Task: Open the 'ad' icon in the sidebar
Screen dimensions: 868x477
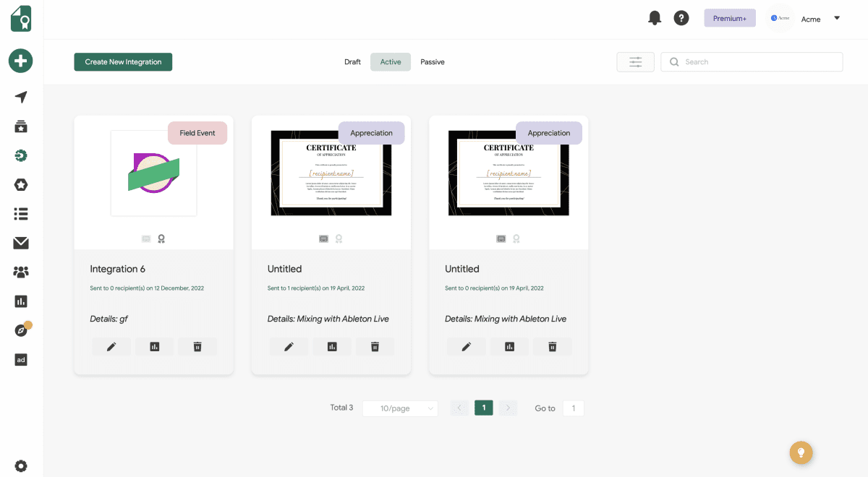Action: [x=20, y=359]
